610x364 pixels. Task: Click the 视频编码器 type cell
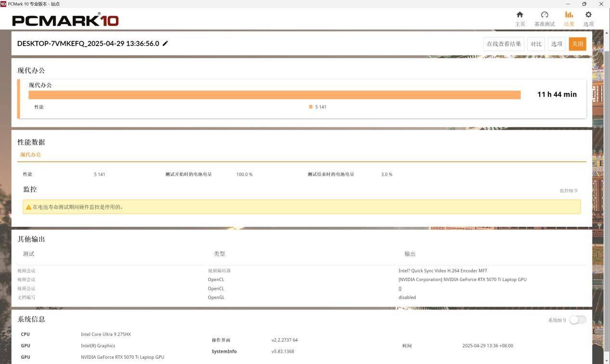220,271
